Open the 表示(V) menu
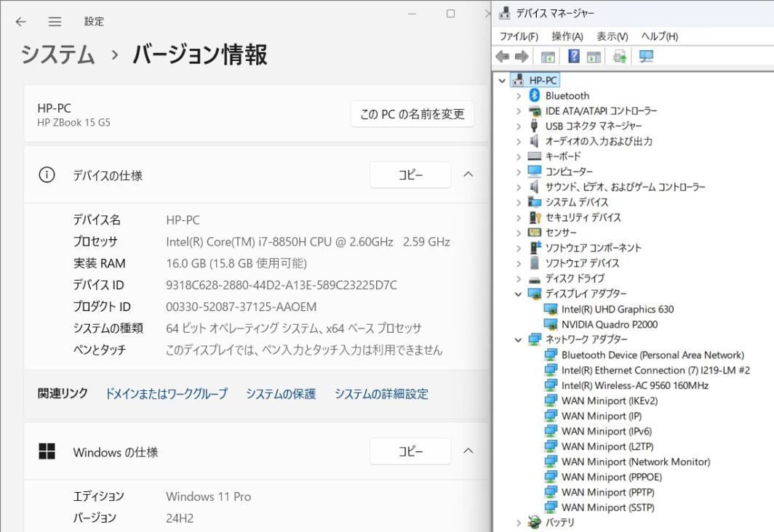The width and height of the screenshot is (774, 532). pyautogui.click(x=612, y=36)
